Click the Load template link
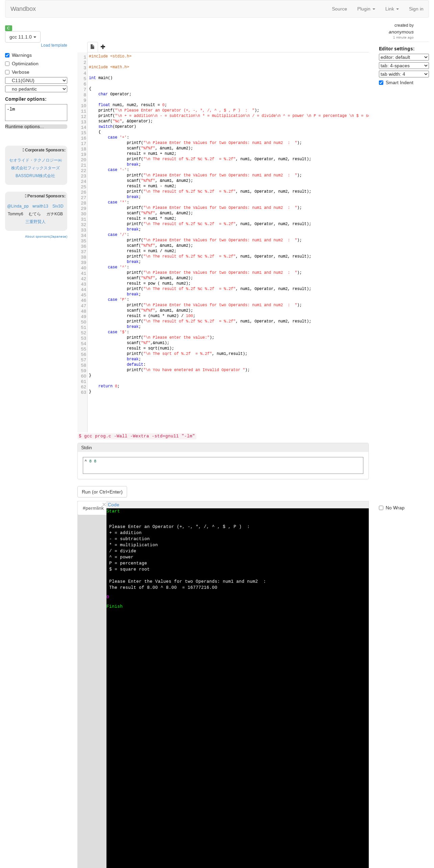This screenshot has height=868, width=434. click(54, 45)
